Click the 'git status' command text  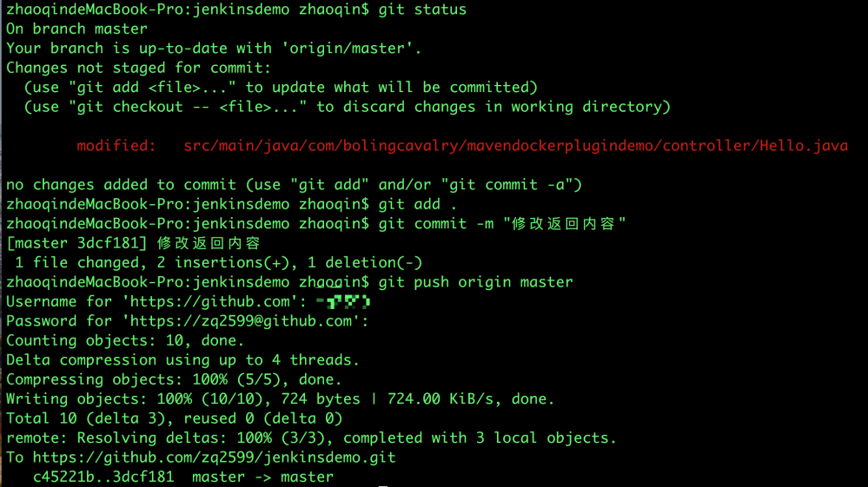[422, 10]
